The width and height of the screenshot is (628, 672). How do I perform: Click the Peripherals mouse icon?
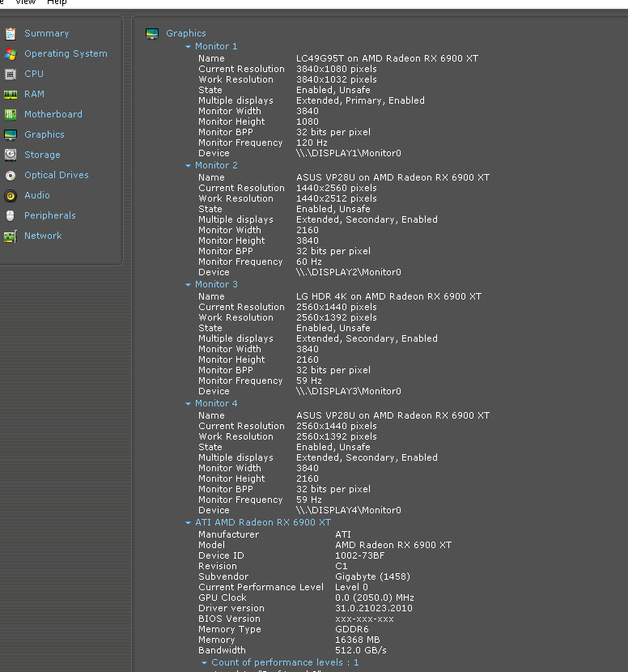[11, 215]
